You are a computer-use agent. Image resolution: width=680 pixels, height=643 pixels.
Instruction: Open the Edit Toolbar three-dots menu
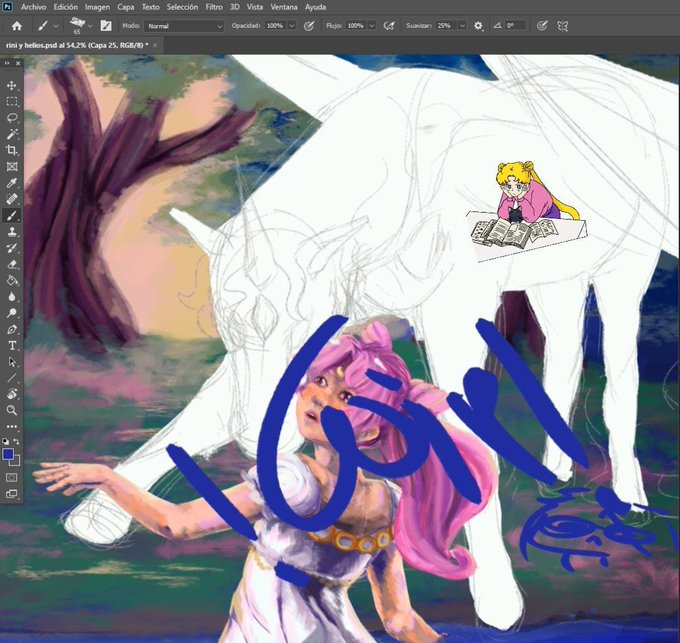[x=12, y=427]
